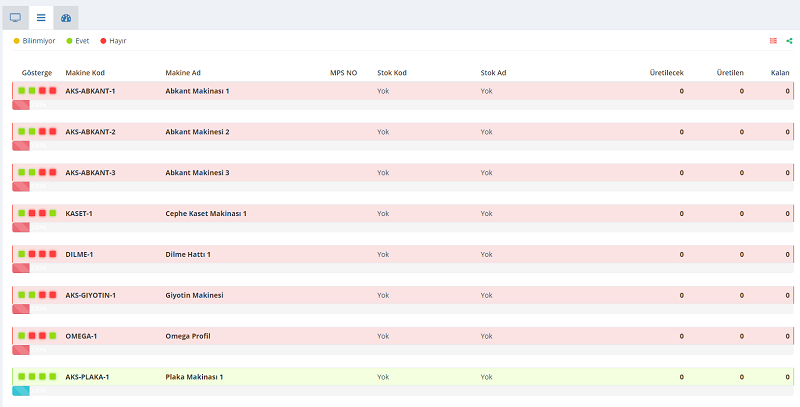Click the Stok Ad column header
Screen dimensions: 800x407
[493, 73]
